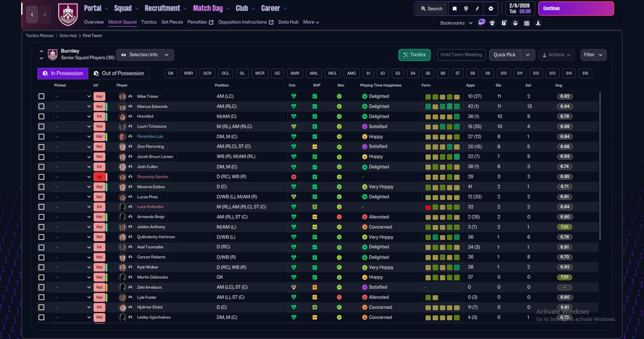Viewport: 644px width, 339px height.
Task: Check the box next to Kyle Walker
Action: [41, 267]
